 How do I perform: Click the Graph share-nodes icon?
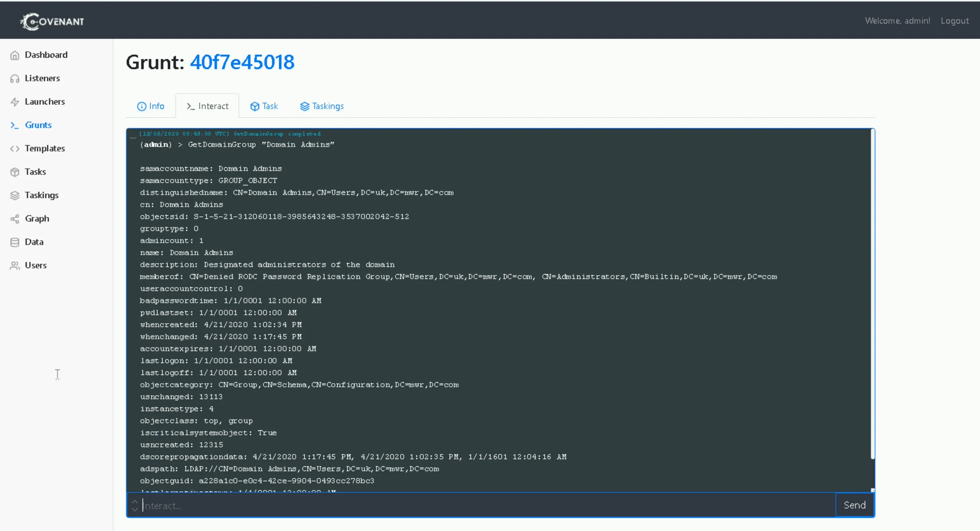[x=15, y=219]
